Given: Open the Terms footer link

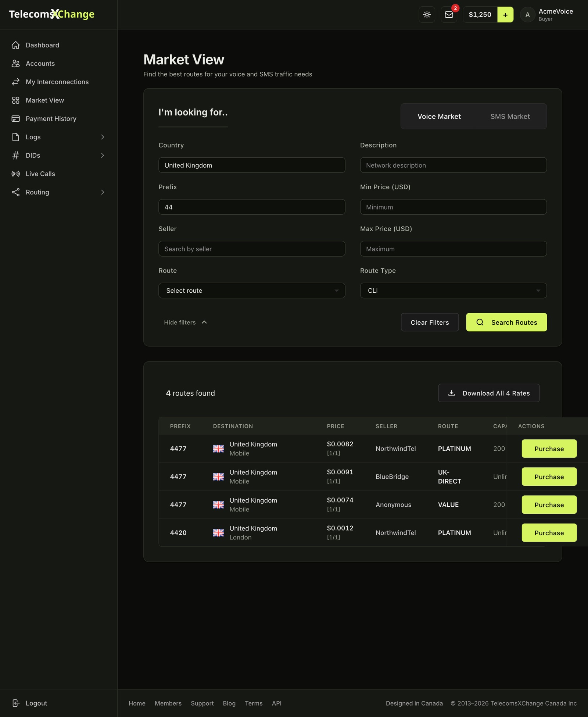Looking at the screenshot, I should (254, 703).
